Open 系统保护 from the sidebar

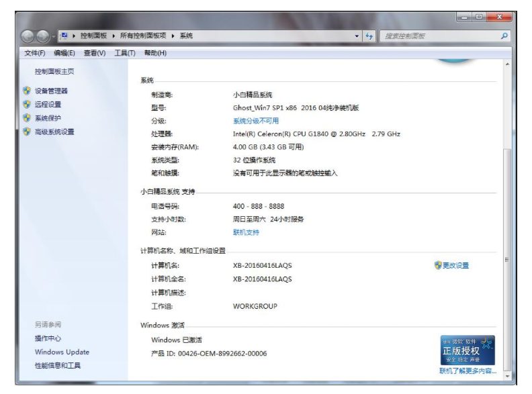tap(48, 117)
